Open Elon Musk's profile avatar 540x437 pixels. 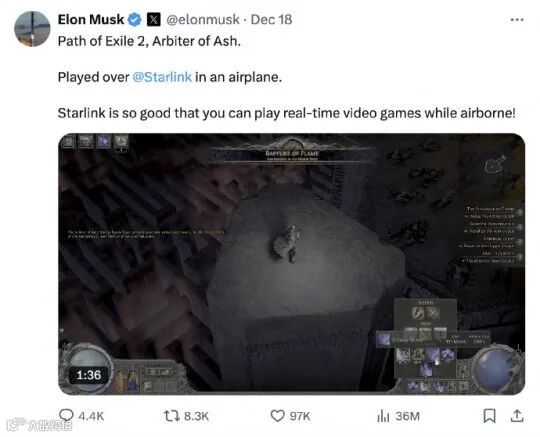pos(32,29)
